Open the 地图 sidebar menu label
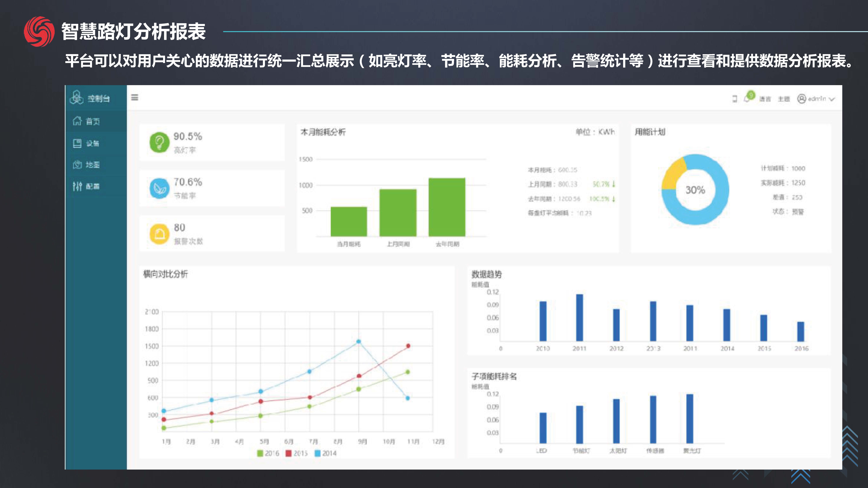This screenshot has height=488, width=868. (x=93, y=165)
